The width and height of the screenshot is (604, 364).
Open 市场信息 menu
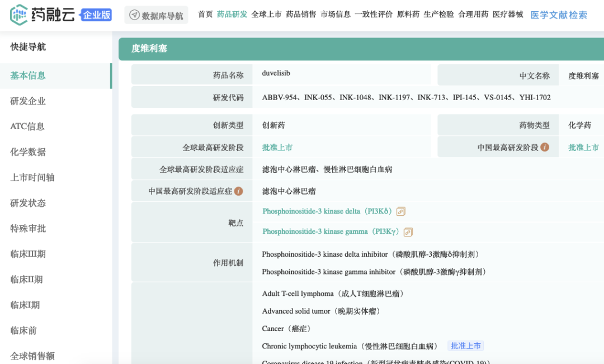336,14
